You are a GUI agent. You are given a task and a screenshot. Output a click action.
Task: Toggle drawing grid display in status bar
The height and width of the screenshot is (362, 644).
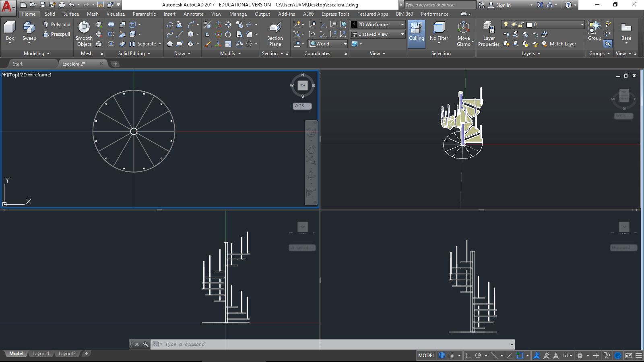[442, 355]
